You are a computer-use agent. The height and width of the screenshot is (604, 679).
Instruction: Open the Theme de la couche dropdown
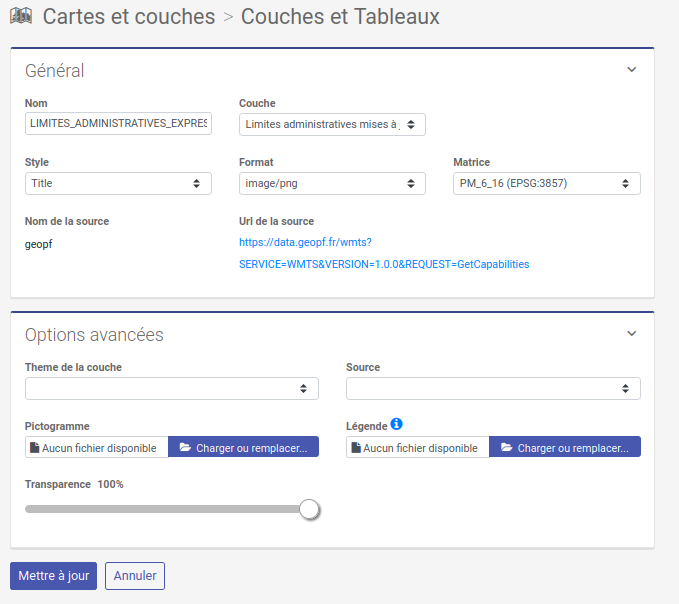tap(171, 388)
